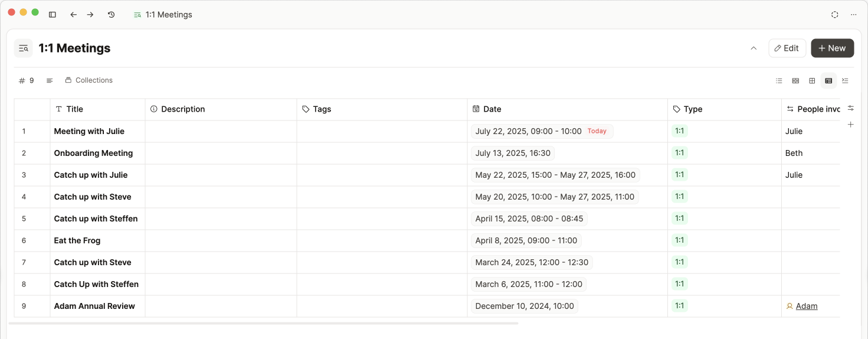Toggle the sidebar panel icon
Screen dimensions: 868x339
coord(53,15)
